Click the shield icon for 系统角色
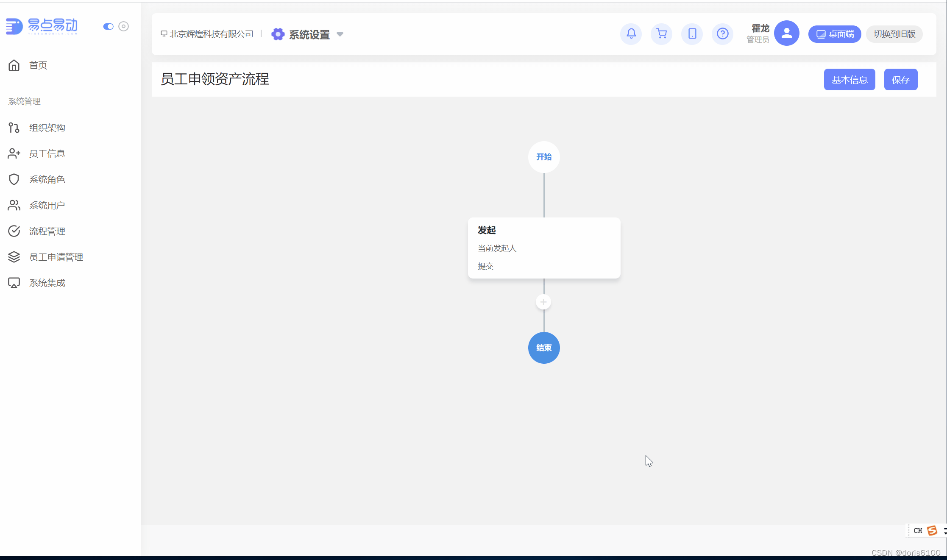This screenshot has height=560, width=947. point(14,179)
